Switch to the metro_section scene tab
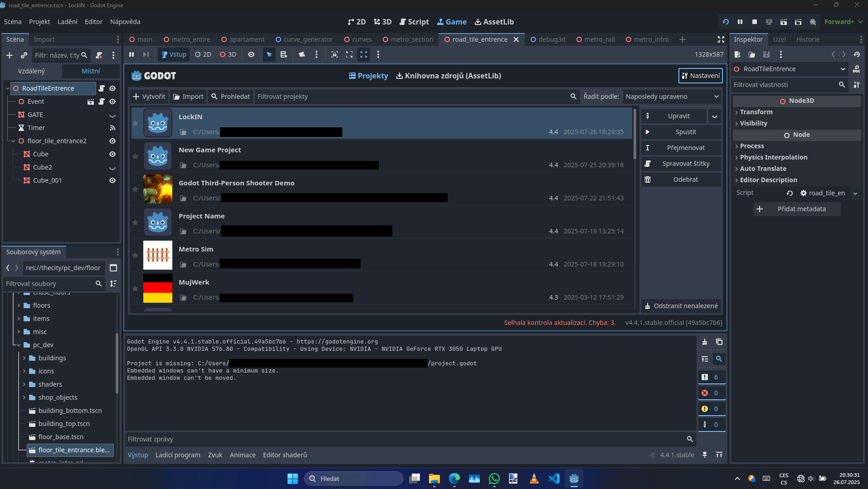This screenshot has height=489, width=868. click(x=408, y=39)
